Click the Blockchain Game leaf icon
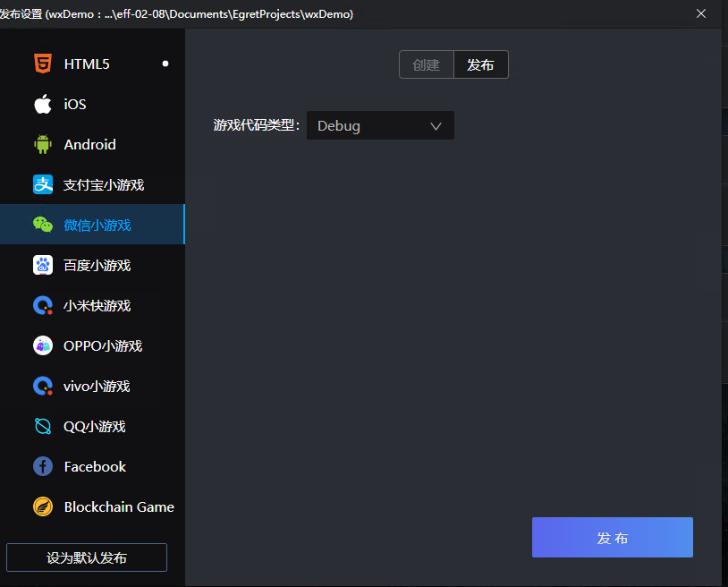Image resolution: width=728 pixels, height=587 pixels. click(x=43, y=506)
